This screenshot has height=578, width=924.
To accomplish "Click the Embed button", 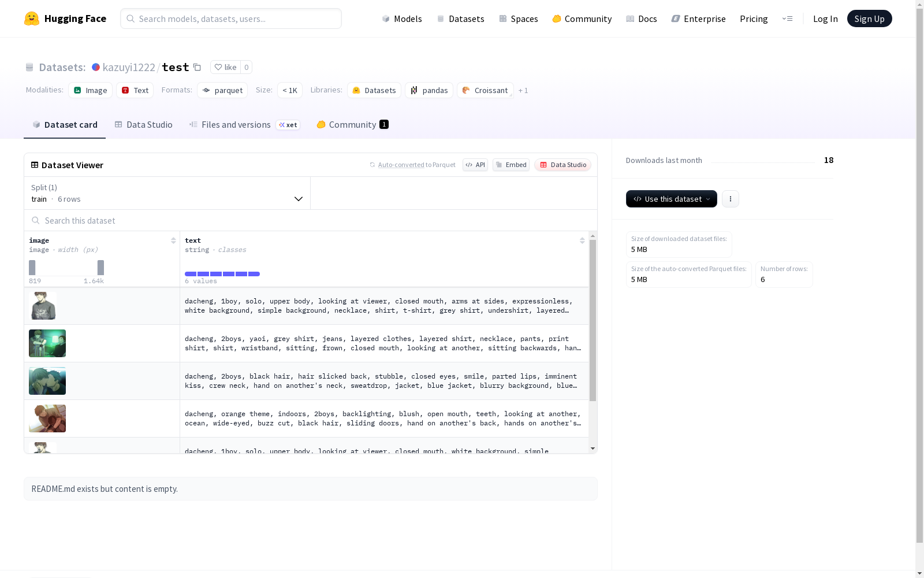I will [511, 165].
